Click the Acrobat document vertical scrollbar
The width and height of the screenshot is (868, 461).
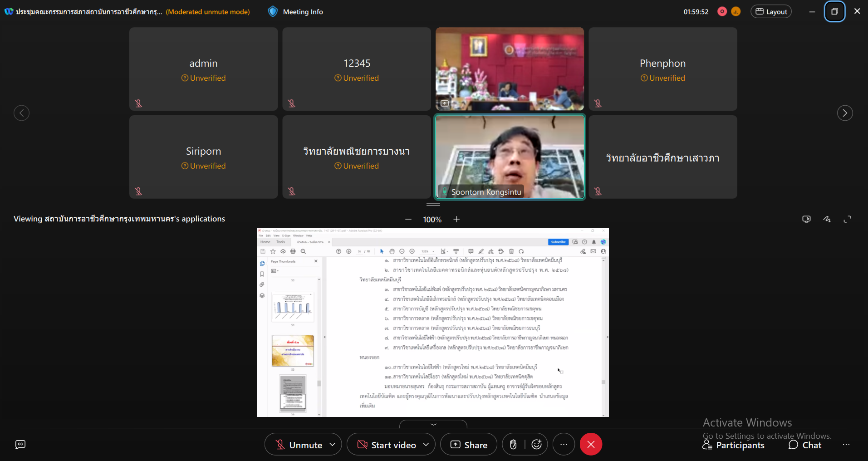603,337
